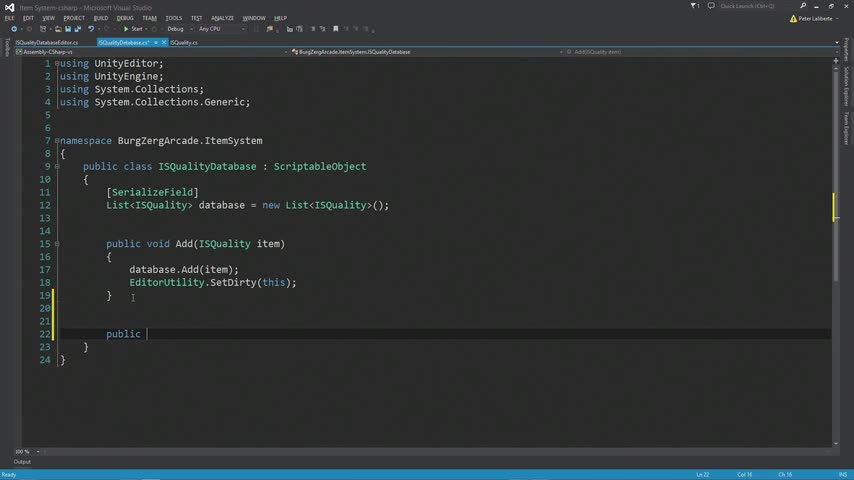
Task: Open the TEAM menu
Action: (x=149, y=18)
